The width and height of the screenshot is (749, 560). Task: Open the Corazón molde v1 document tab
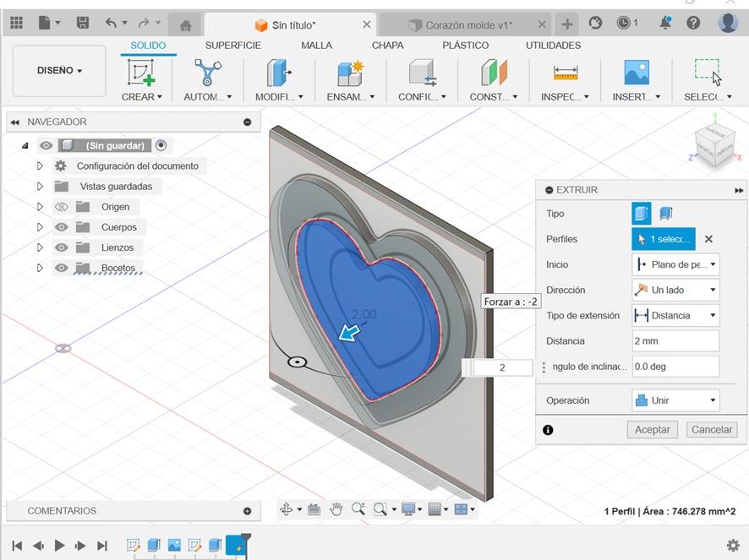[467, 25]
